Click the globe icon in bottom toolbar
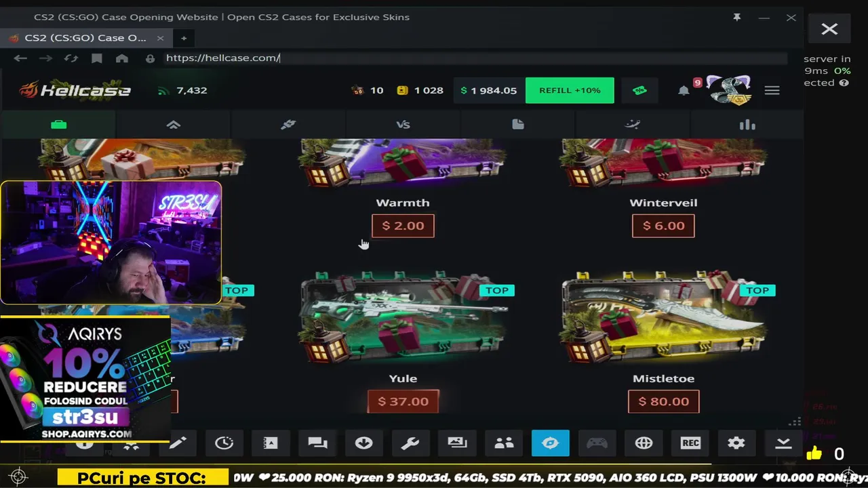 (x=644, y=443)
